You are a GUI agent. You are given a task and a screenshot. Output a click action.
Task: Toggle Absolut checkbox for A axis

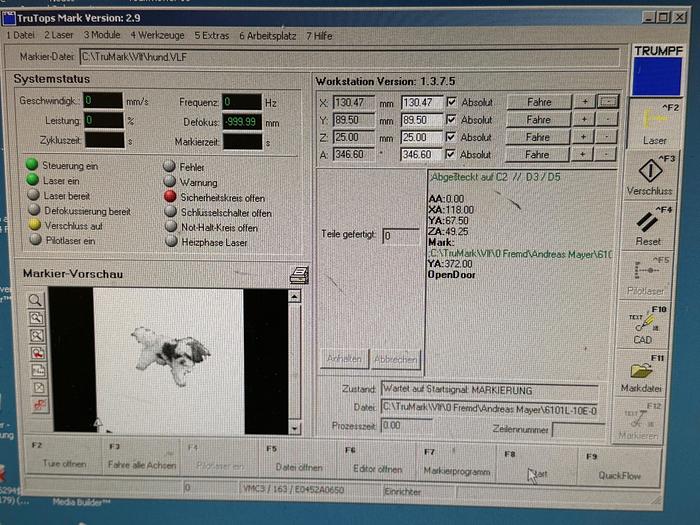[450, 154]
